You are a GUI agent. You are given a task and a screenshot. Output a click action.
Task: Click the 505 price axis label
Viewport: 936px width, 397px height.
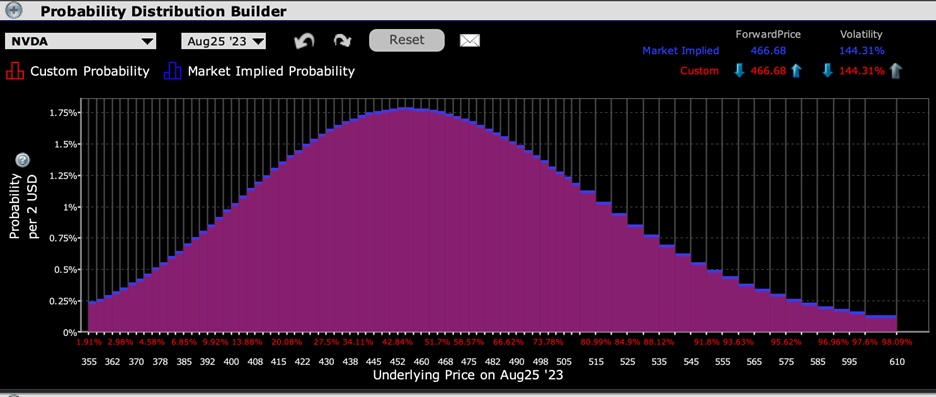click(564, 362)
